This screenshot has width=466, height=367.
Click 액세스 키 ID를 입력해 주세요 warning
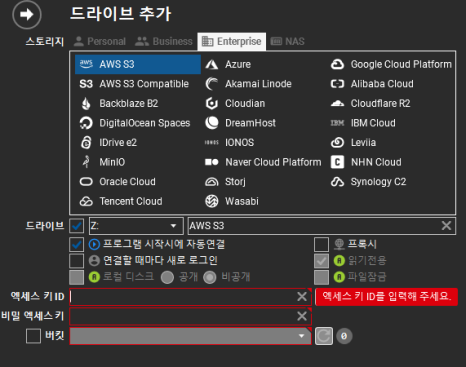pos(387,297)
